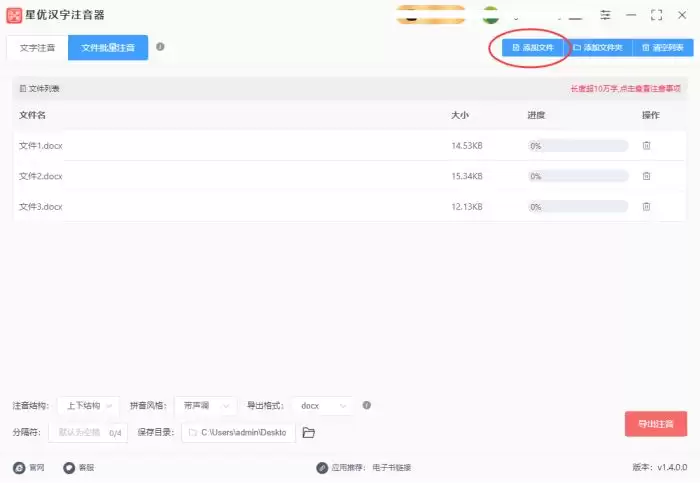The height and width of the screenshot is (483, 700).
Task: Select the 文件1.docx file name
Action: 41,146
